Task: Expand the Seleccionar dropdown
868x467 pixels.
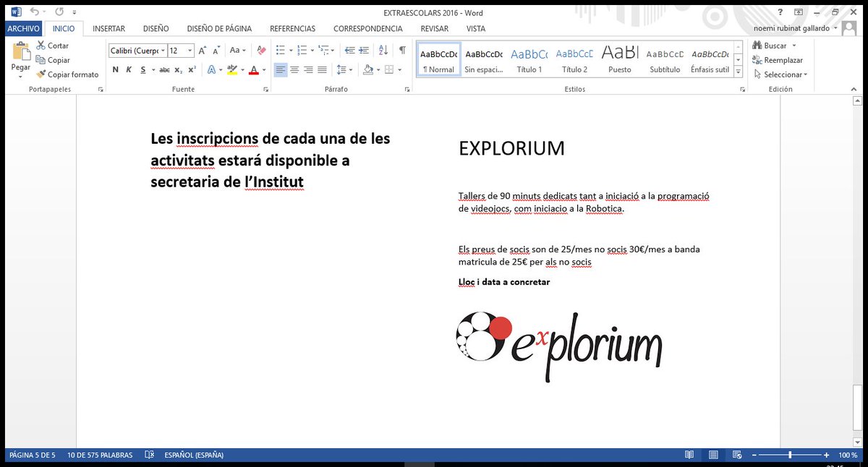Action: coord(779,74)
